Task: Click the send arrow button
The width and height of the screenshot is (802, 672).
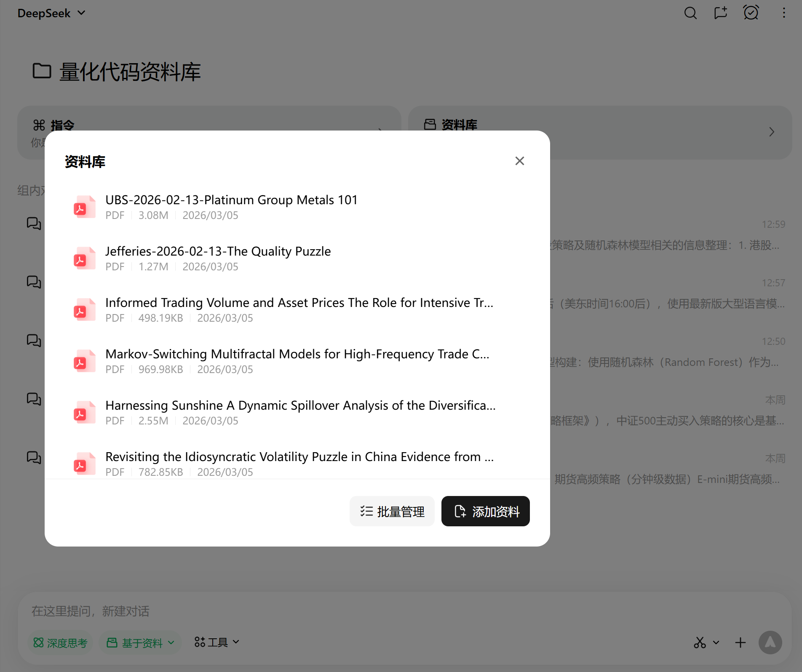Action: [770, 643]
